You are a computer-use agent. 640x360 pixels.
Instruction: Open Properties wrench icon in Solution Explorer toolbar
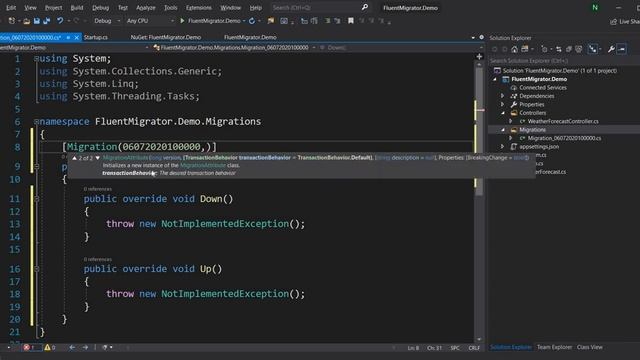pyautogui.click(x=611, y=49)
